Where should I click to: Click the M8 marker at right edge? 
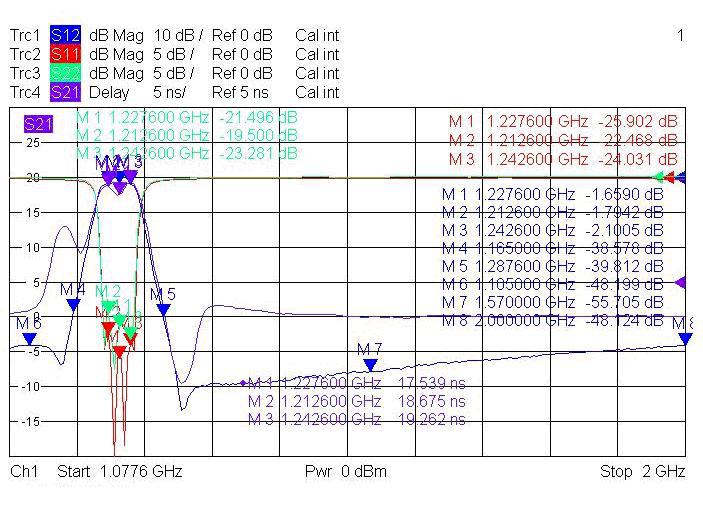pyautogui.click(x=685, y=338)
